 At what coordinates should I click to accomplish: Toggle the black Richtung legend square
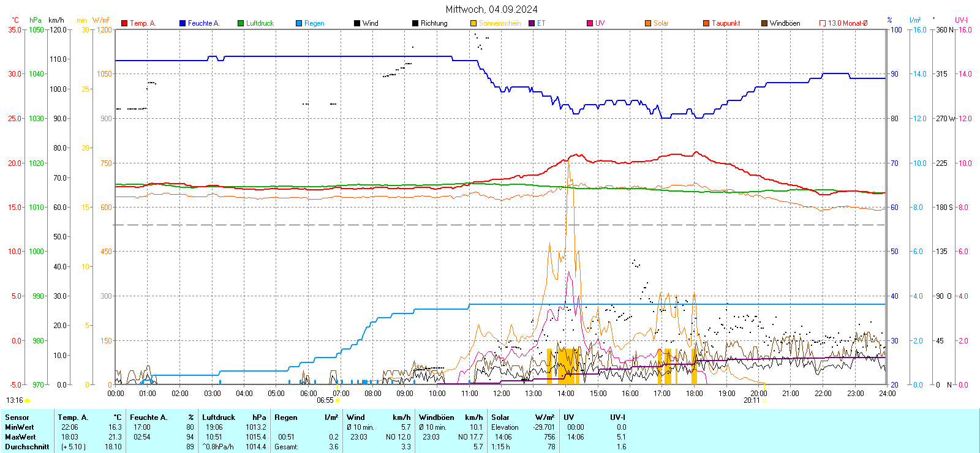[x=415, y=23]
